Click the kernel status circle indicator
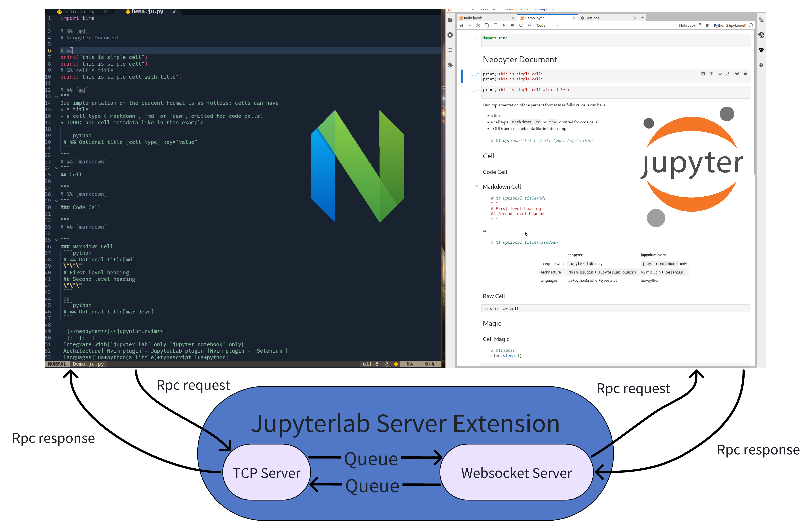Image resolution: width=812 pixels, height=530 pixels. point(751,25)
